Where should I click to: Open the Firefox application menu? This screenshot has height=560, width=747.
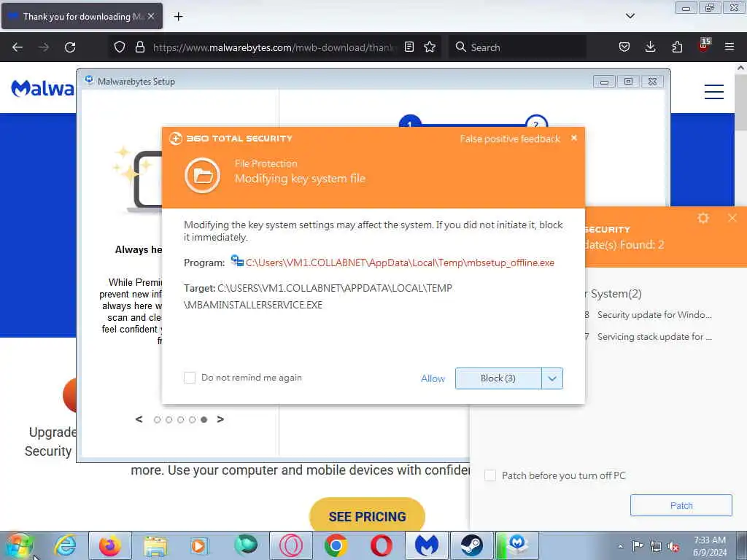coord(729,47)
